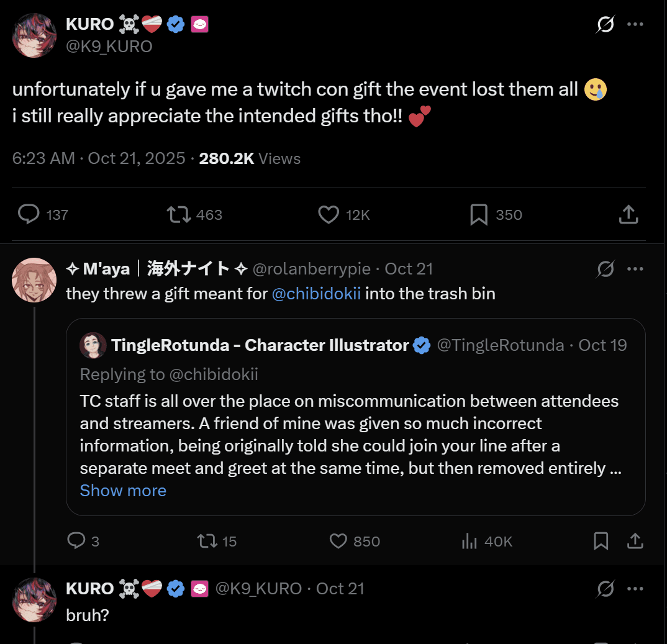Screen dimensions: 667x644
Task: Open KURO's profile avatar at the top
Action: [x=35, y=35]
